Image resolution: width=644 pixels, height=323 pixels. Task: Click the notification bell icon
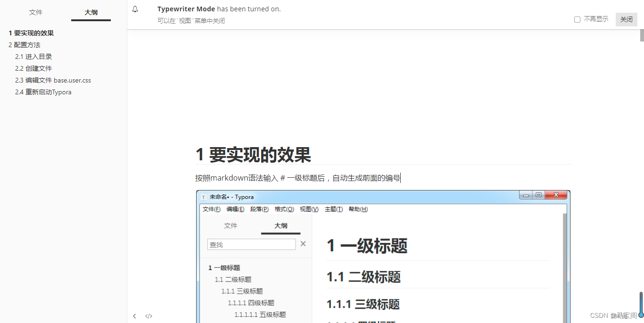(135, 9)
